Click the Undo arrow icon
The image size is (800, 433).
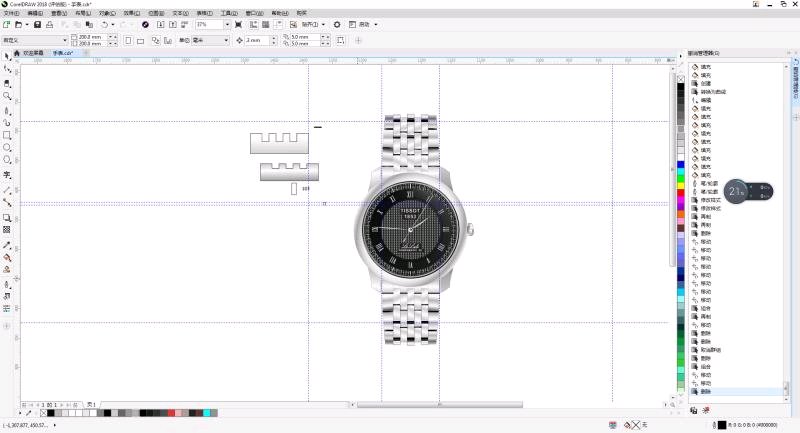tap(105, 24)
